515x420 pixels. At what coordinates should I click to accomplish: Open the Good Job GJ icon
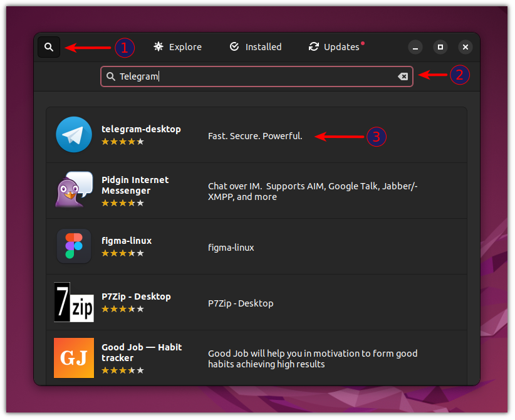(x=74, y=358)
